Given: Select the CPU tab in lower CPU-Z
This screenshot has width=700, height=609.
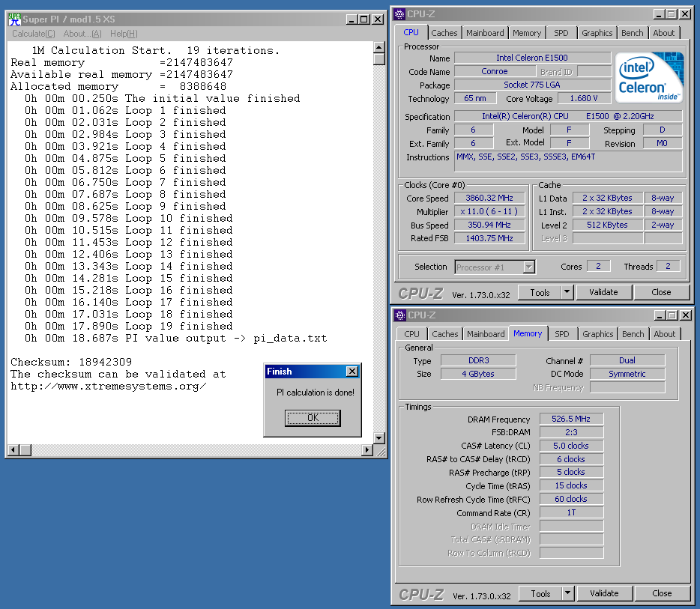Looking at the screenshot, I should point(411,334).
